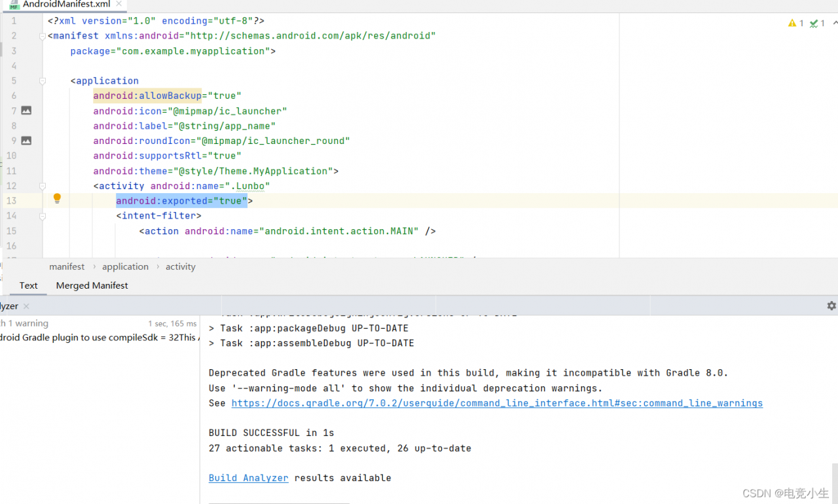Click the image gutter icon beside android:icon

tap(26, 111)
